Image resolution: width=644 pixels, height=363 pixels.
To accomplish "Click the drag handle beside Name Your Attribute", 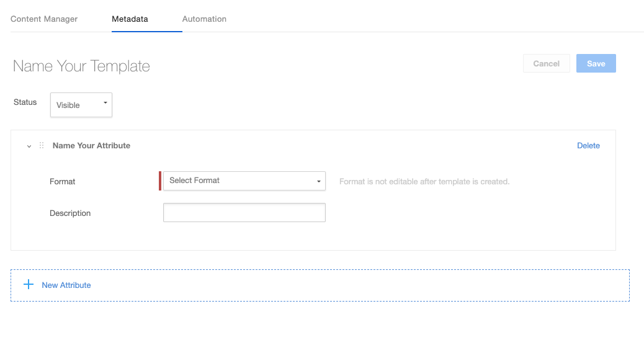I will pos(42,146).
